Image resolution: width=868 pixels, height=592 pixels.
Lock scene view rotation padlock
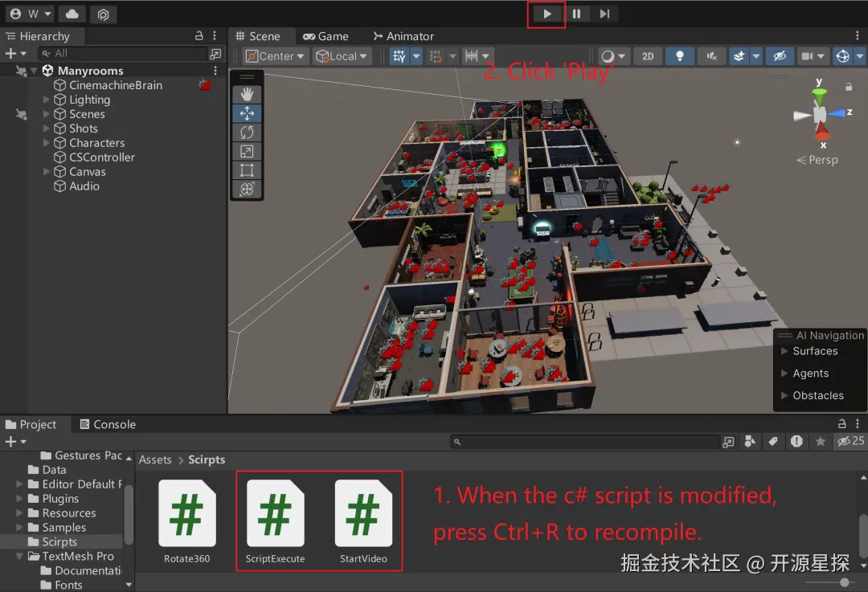click(x=849, y=87)
